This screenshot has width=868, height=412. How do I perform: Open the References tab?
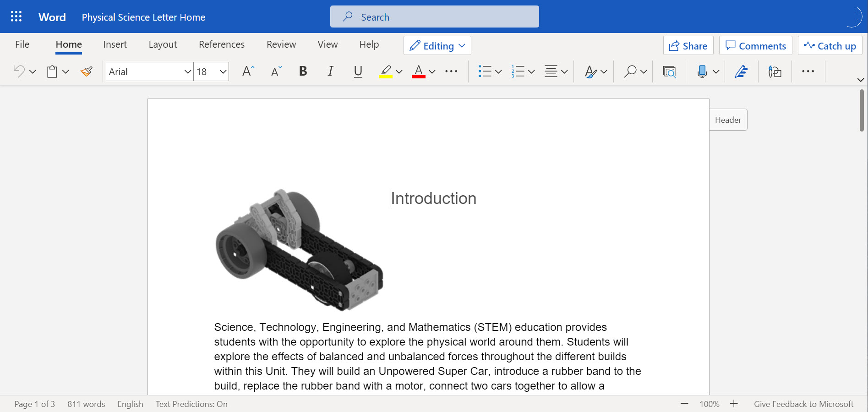click(x=221, y=44)
